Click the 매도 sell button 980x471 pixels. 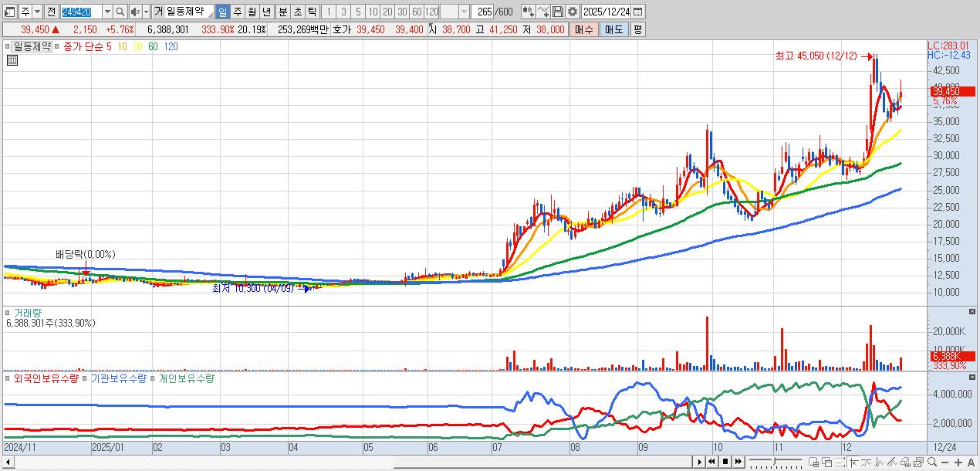click(x=614, y=29)
